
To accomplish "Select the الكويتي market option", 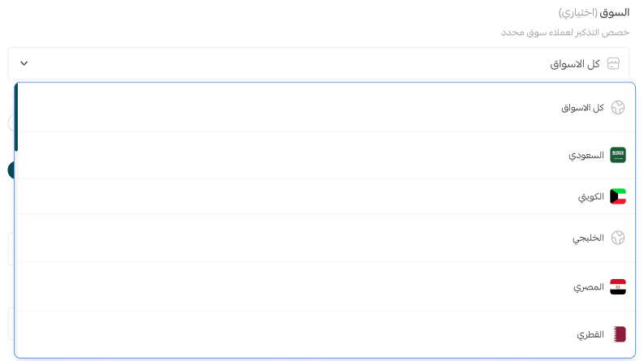I will pos(590,196).
